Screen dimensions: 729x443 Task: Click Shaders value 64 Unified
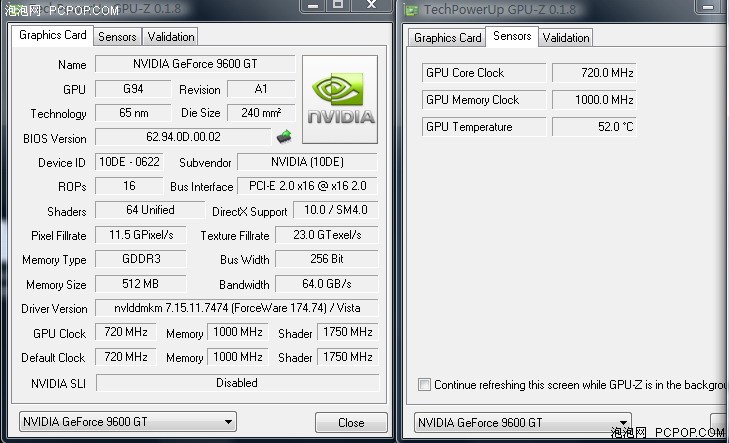[x=150, y=210]
